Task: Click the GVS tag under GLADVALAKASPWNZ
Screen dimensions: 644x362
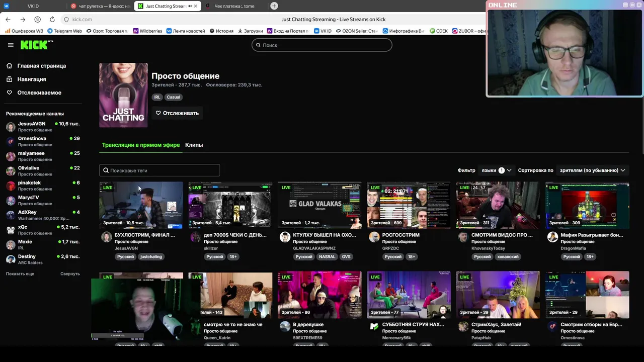Action: pyautogui.click(x=346, y=257)
